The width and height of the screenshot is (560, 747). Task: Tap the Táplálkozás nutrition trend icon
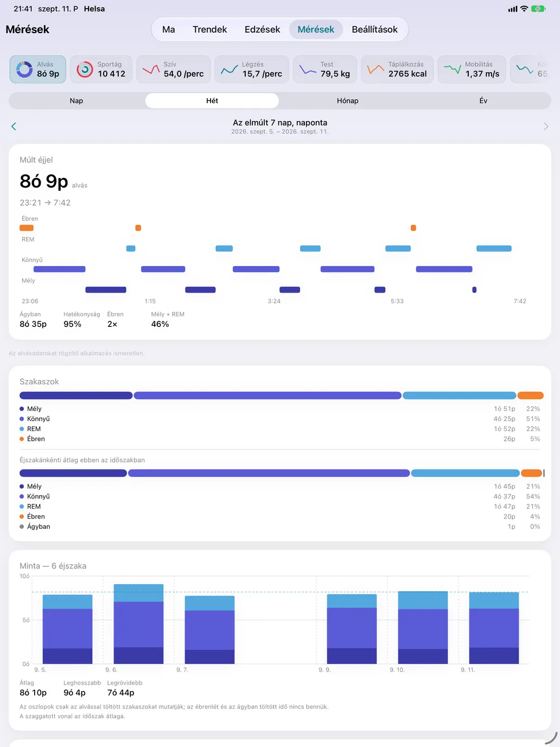click(376, 69)
